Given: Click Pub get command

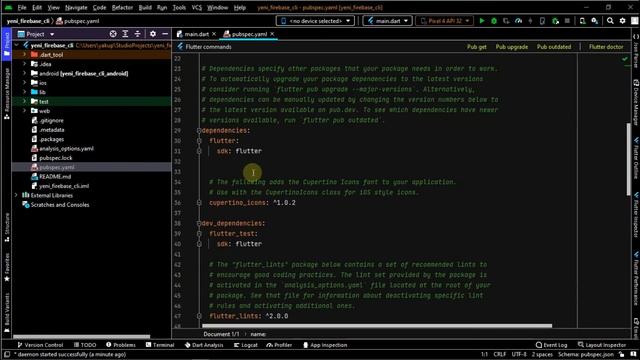Looking at the screenshot, I should (476, 47).
